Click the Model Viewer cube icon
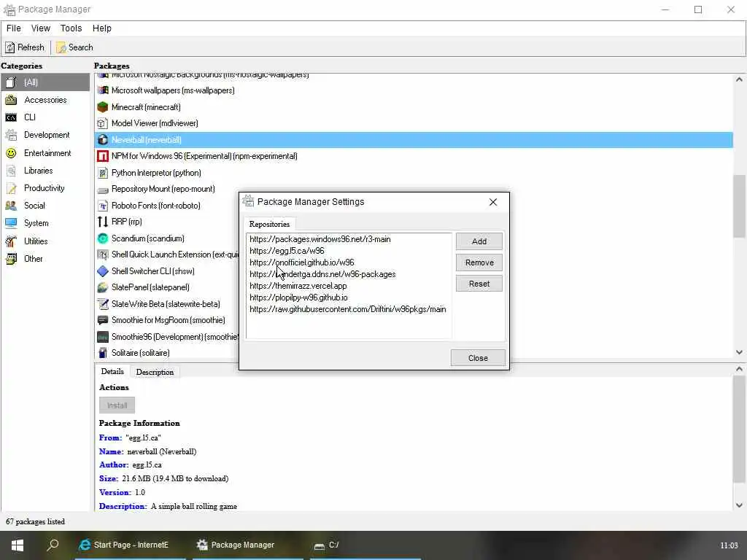Screen dimensions: 747x560 tap(102, 123)
